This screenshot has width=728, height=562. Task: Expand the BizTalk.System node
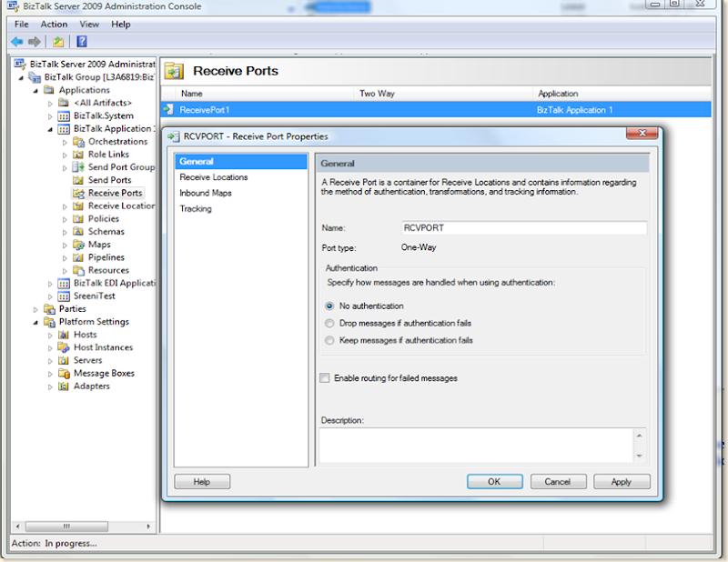pyautogui.click(x=50, y=116)
